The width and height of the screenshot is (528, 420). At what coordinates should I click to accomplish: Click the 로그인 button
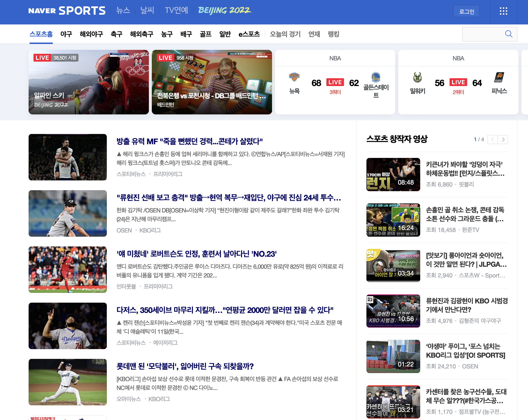click(x=466, y=11)
